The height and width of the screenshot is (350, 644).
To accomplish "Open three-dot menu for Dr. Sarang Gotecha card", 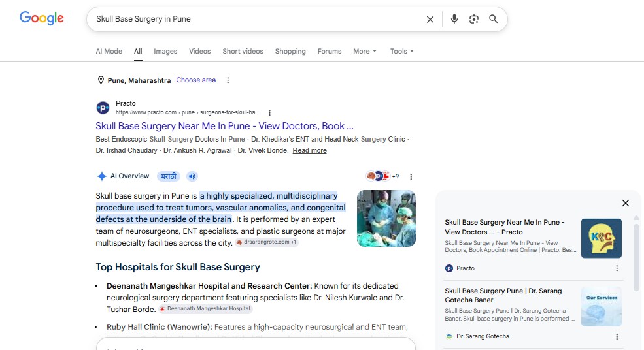I will point(617,336).
